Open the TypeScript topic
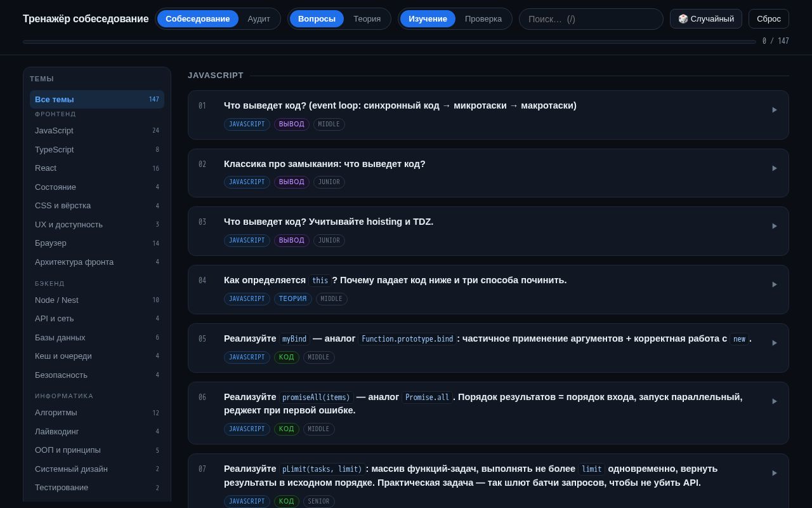Screen dimensions: 812x508 click(97, 149)
